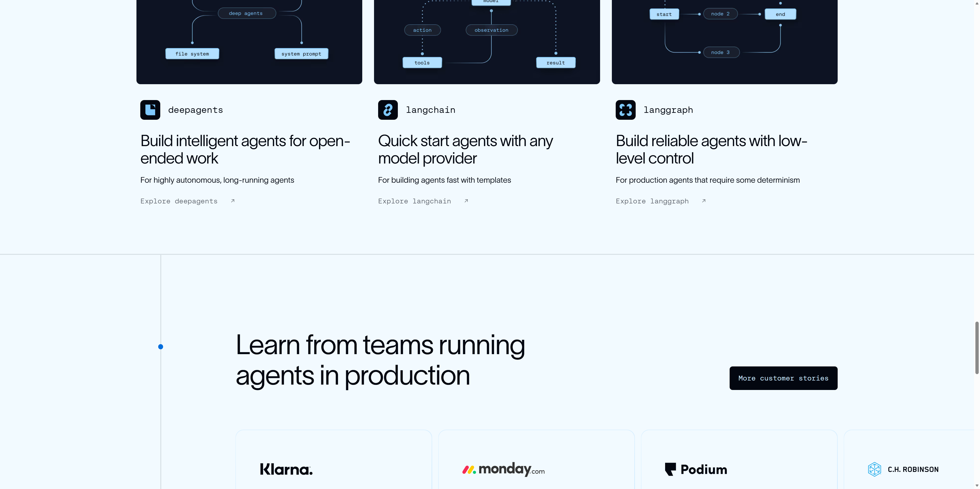Image resolution: width=980 pixels, height=489 pixels.
Task: Open the Klarna customer story logo
Action: [286, 469]
